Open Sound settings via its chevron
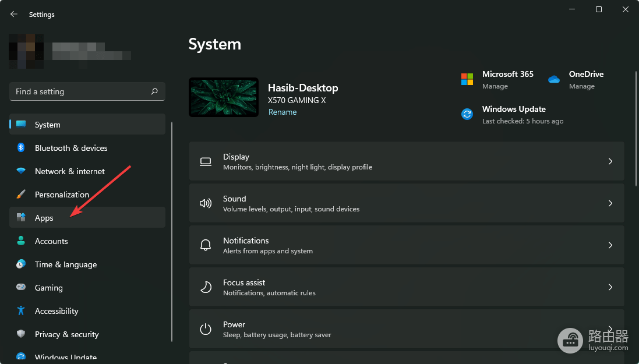The height and width of the screenshot is (364, 639). [x=610, y=203]
